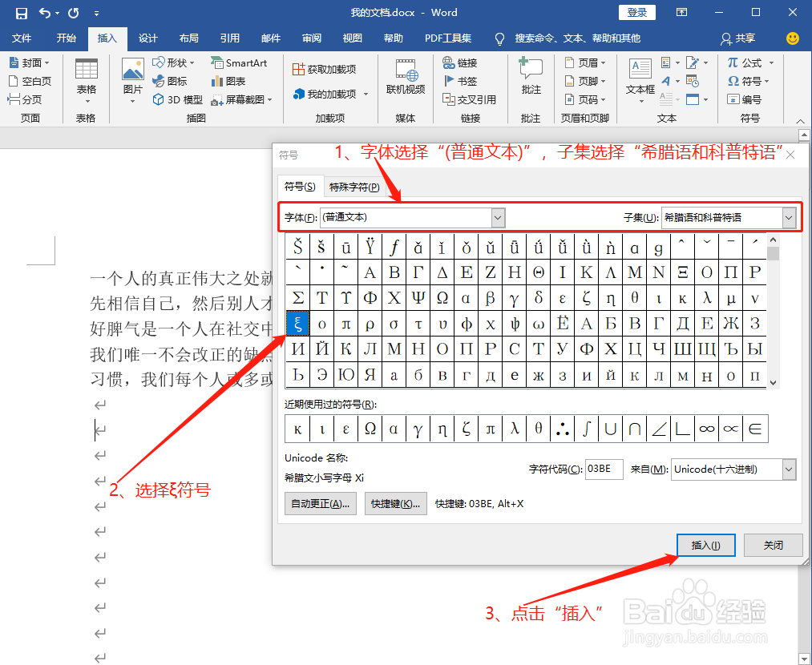
Task: Switch to the References (引用) tab
Action: pos(230,38)
